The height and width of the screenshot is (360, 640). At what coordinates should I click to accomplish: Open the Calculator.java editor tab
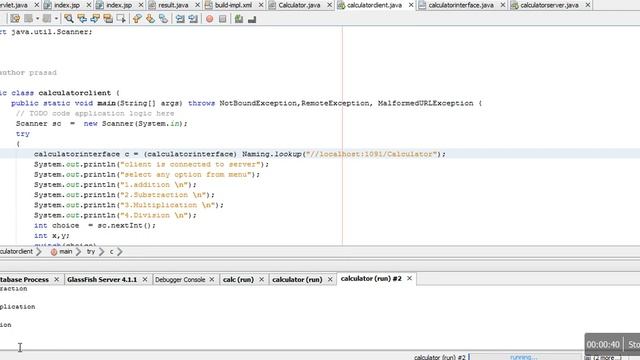click(299, 5)
